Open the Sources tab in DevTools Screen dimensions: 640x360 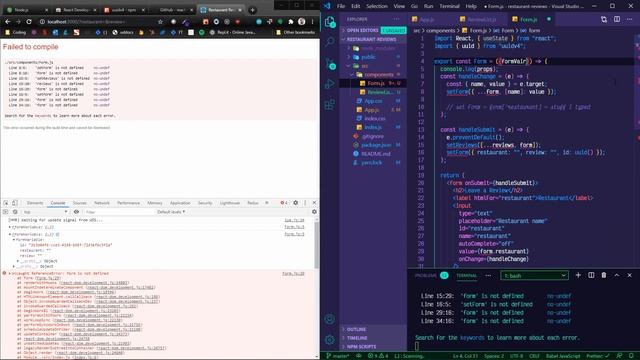click(80, 203)
